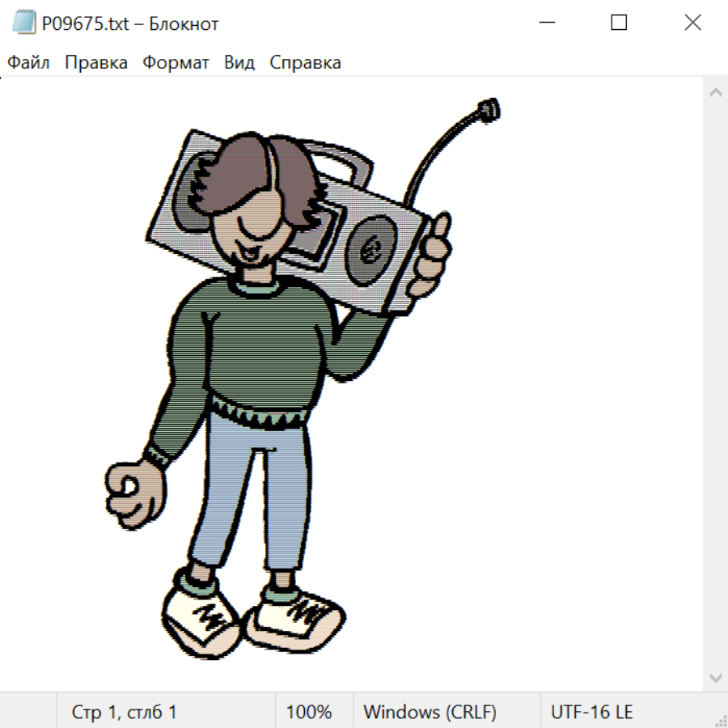Maximize the Блокнот window
This screenshot has height=728, width=728.
[x=619, y=23]
